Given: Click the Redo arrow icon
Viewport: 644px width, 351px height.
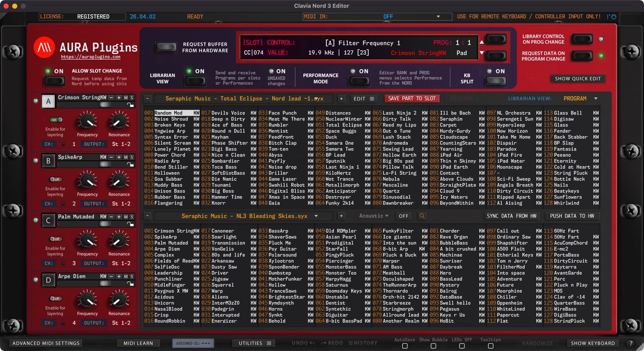Looking at the screenshot, I should click(x=323, y=342).
